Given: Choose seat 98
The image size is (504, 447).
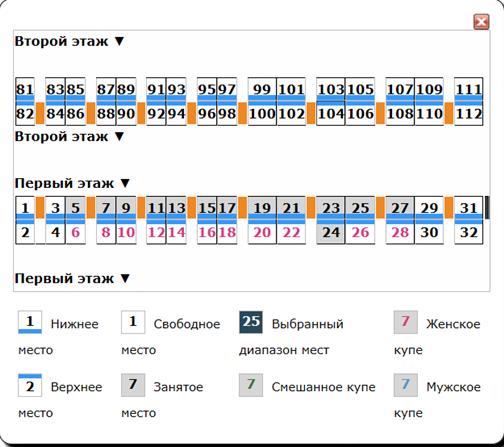Looking at the screenshot, I should (227, 114).
